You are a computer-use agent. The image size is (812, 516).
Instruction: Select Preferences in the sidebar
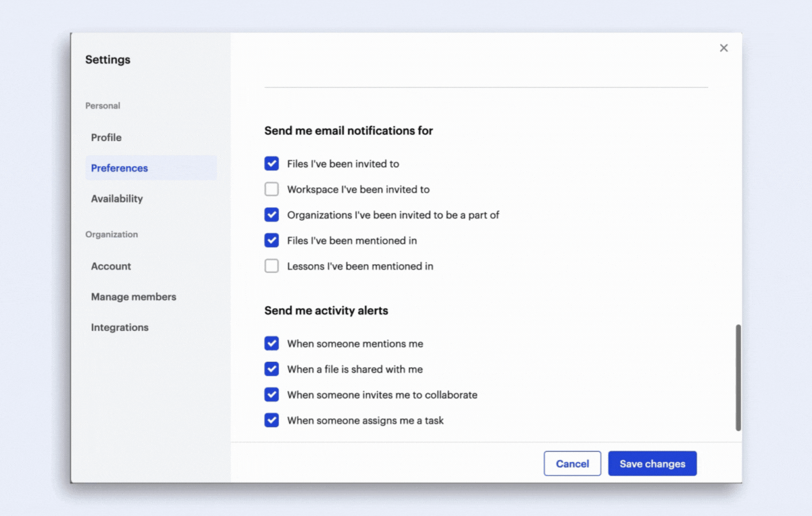click(x=119, y=168)
